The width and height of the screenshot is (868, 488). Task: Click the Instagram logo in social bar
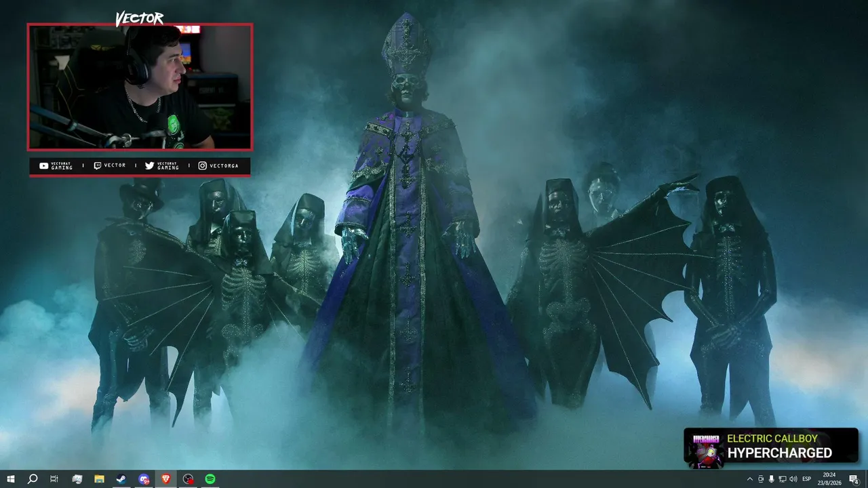click(x=203, y=166)
